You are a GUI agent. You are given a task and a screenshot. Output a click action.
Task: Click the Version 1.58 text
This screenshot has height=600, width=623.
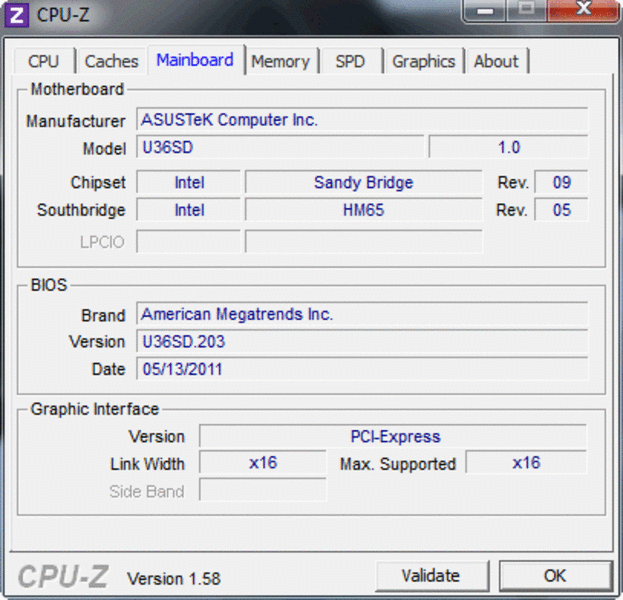point(174,578)
